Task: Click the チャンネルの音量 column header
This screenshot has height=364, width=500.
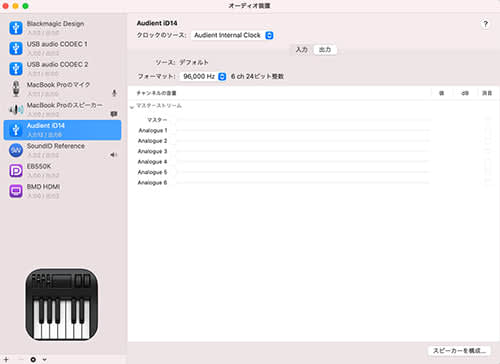Action: tap(156, 93)
